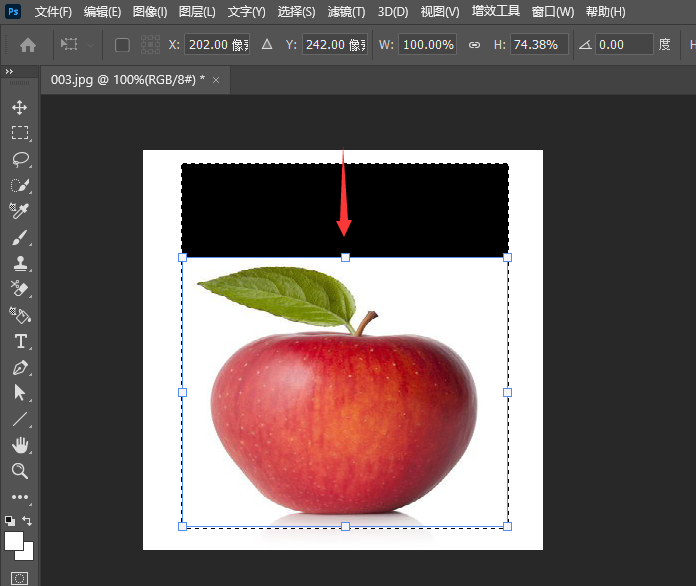This screenshot has height=586, width=696.
Task: Click the top-left transform handle
Action: point(182,257)
